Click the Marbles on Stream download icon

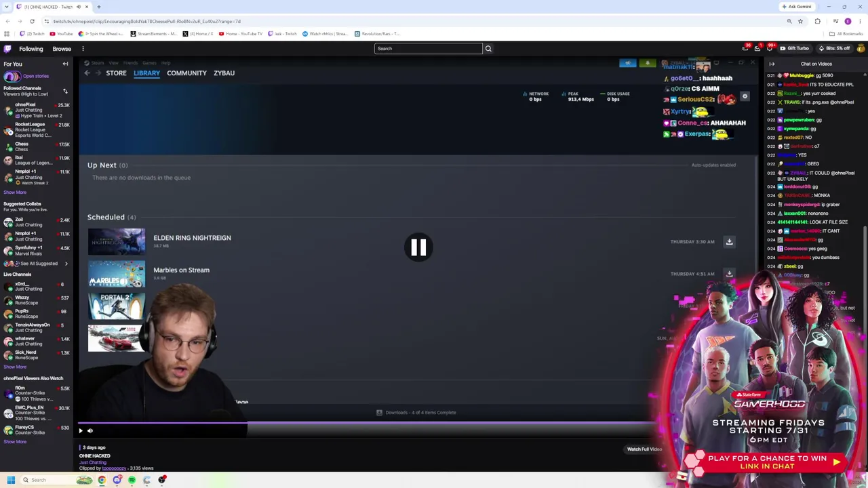coord(730,274)
